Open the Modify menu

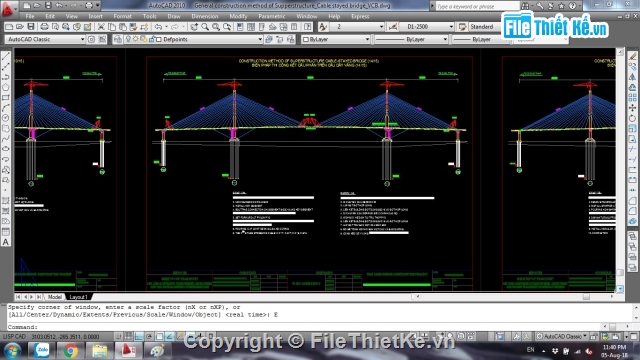click(238, 16)
